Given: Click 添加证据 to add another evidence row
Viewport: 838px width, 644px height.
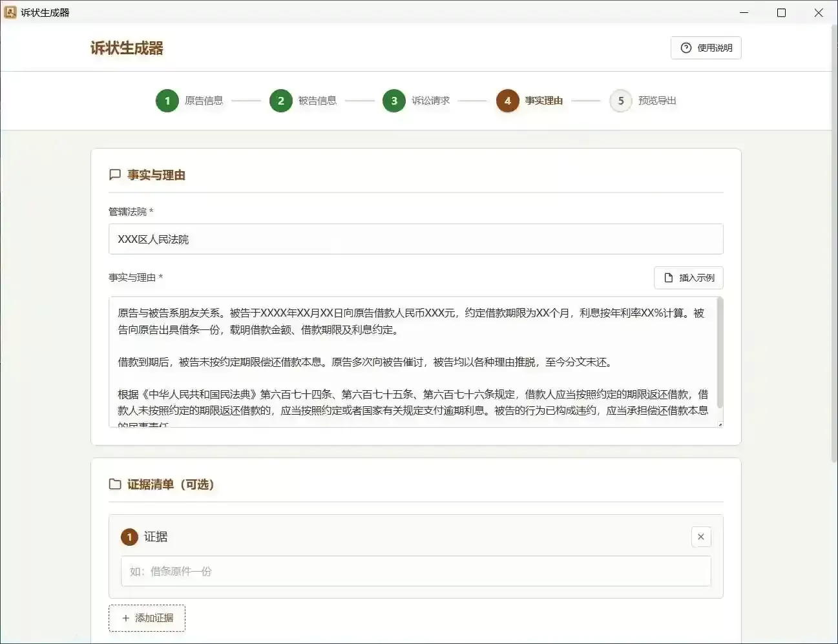Looking at the screenshot, I should (x=147, y=618).
